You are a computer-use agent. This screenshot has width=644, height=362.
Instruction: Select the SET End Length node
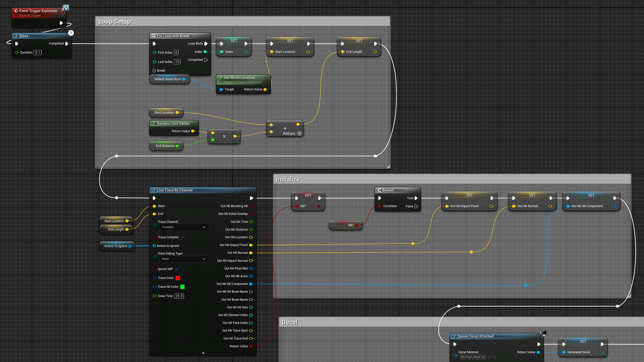tap(359, 46)
